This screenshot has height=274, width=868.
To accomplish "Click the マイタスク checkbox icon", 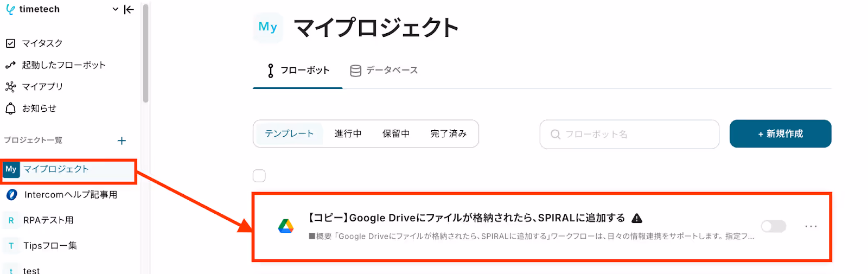I will tap(10, 43).
